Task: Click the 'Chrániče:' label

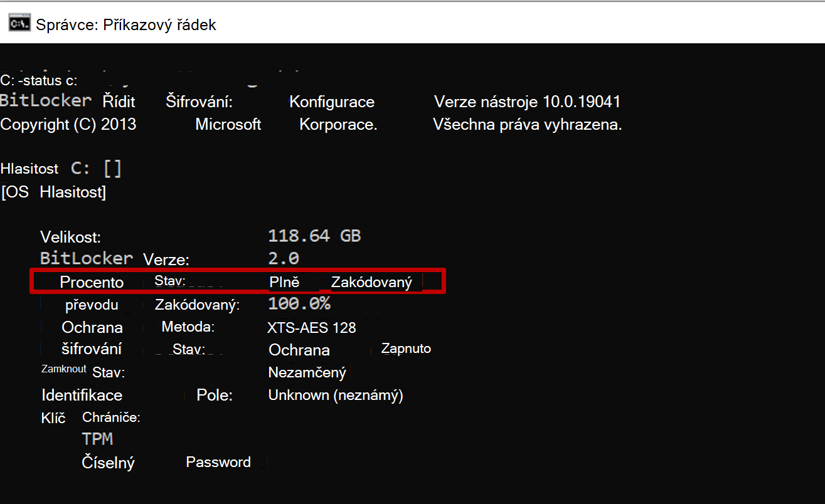Action: coord(111,417)
